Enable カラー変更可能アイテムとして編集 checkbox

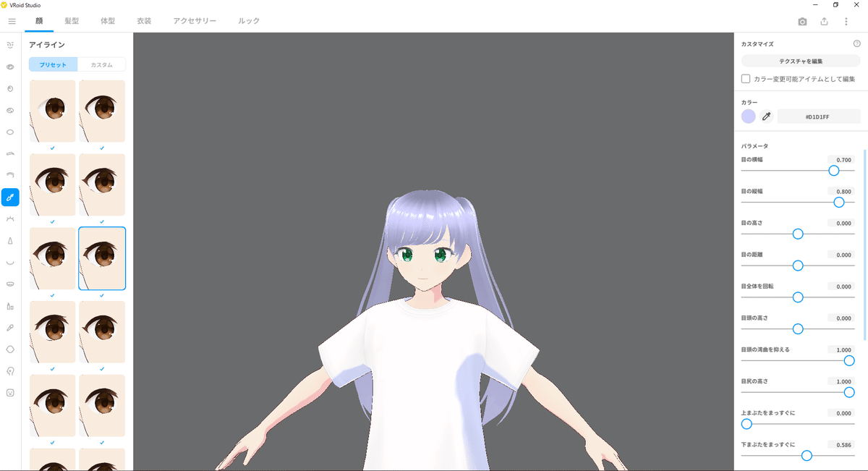[746, 79]
